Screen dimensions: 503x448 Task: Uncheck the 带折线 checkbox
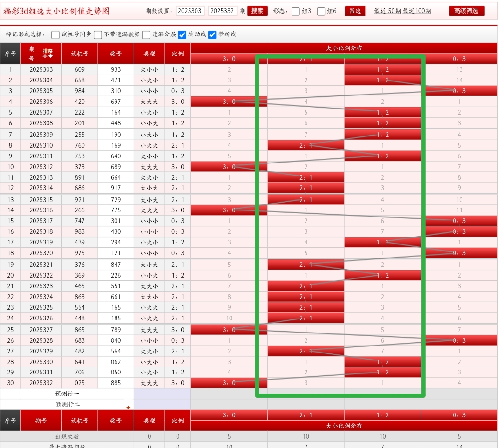click(212, 34)
